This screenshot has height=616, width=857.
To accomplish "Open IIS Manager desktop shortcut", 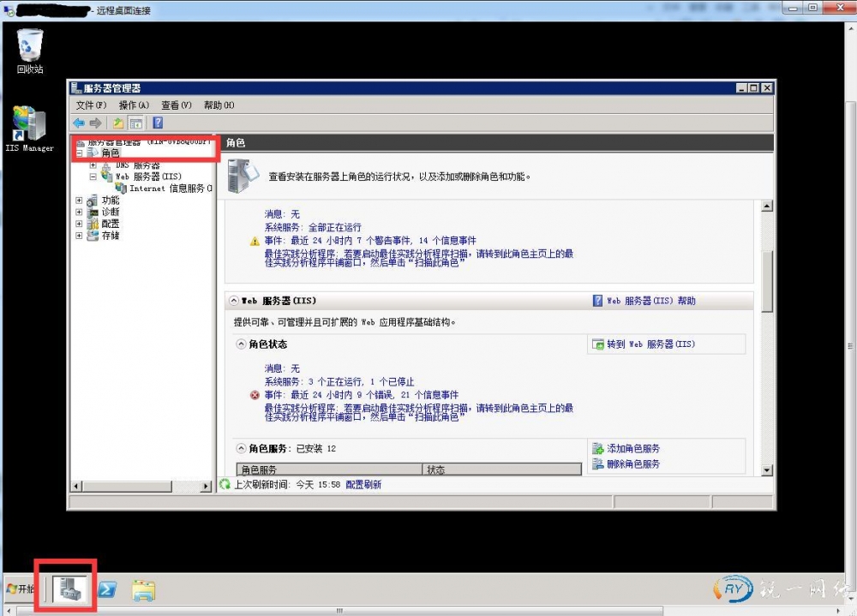I will pos(29,129).
